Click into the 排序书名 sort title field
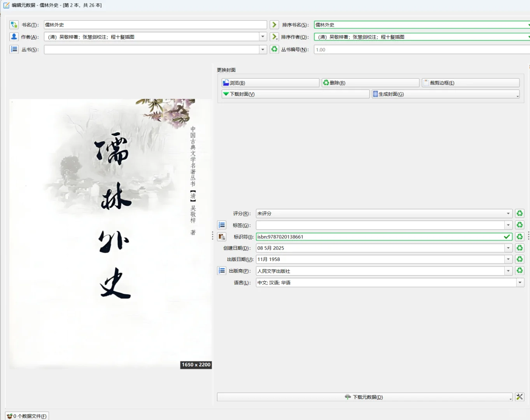530x420 pixels. pyautogui.click(x=422, y=25)
